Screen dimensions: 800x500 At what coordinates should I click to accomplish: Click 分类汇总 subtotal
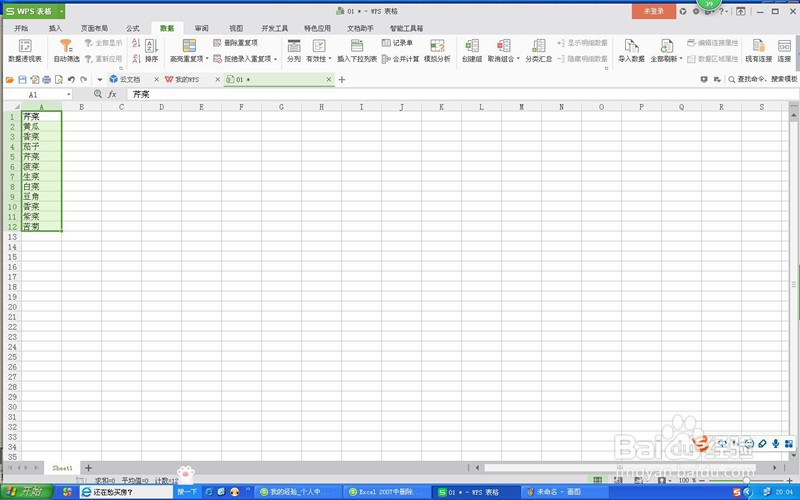[538, 51]
